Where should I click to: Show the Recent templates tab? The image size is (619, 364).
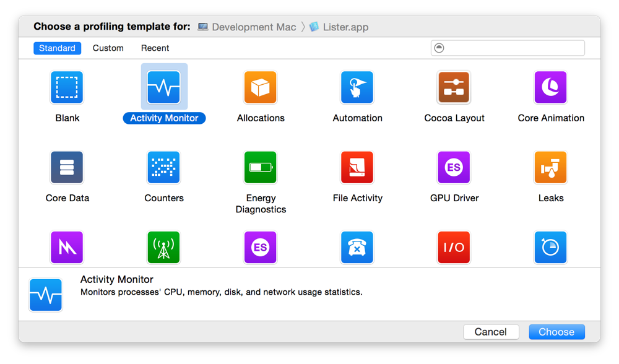[x=155, y=48]
